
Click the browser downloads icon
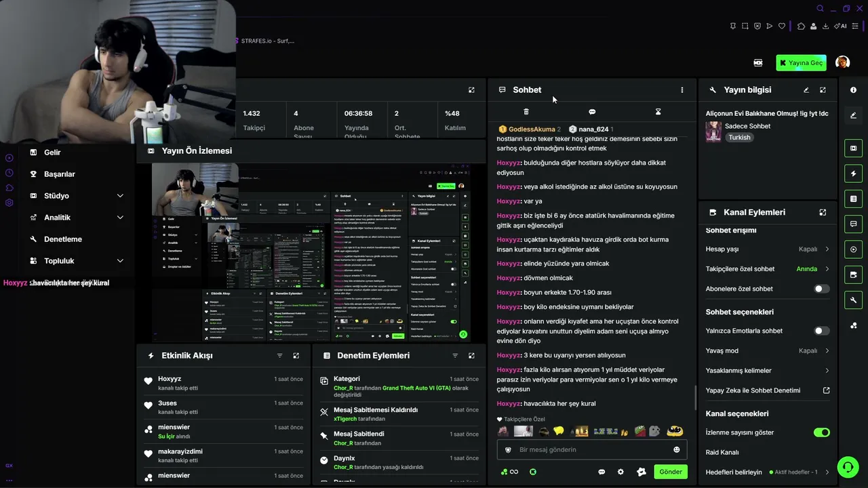tap(825, 26)
